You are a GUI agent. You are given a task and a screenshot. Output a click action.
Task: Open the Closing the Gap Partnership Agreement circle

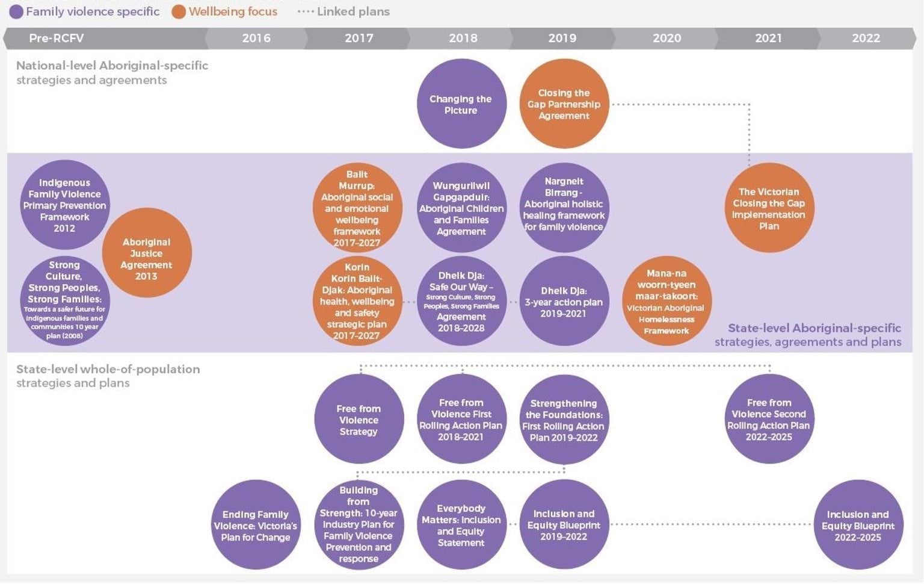[564, 104]
